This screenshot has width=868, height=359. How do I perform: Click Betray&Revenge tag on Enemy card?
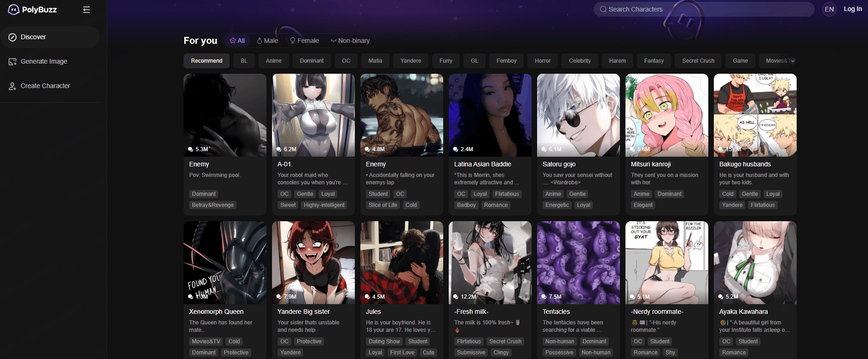(x=213, y=205)
